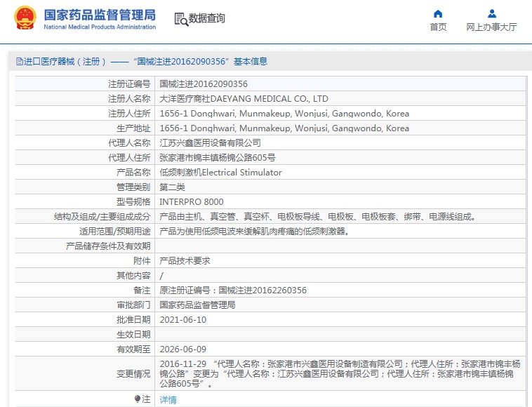532x407 pixels.
Task: Select approval date 2021-06-10
Action: 183,320
